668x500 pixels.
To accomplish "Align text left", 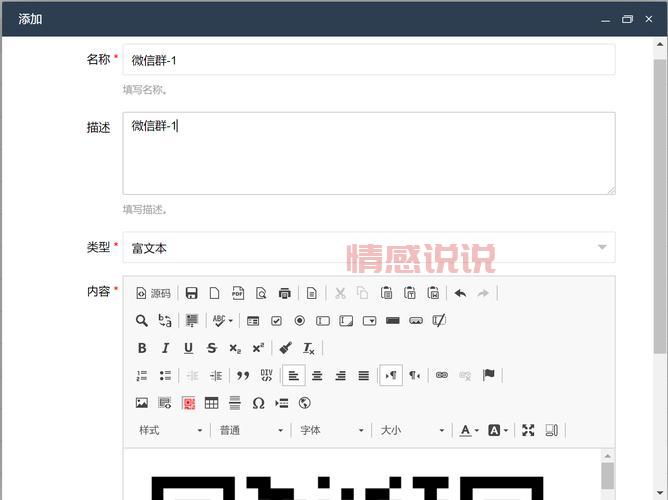I will pyautogui.click(x=294, y=375).
